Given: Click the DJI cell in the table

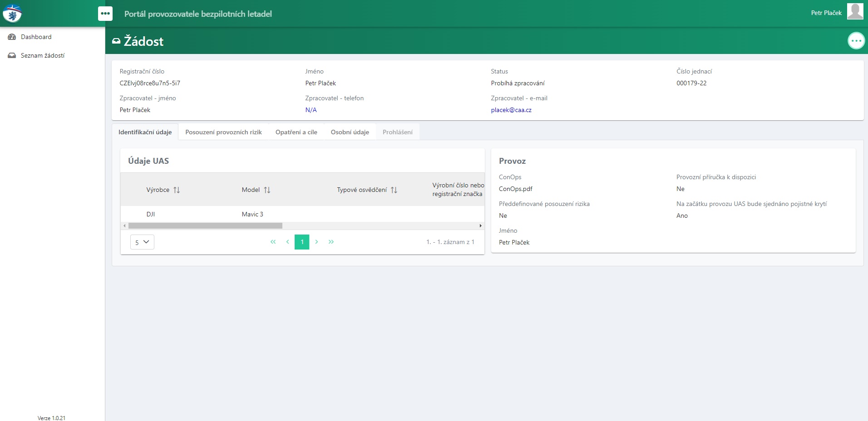Looking at the screenshot, I should click(151, 214).
